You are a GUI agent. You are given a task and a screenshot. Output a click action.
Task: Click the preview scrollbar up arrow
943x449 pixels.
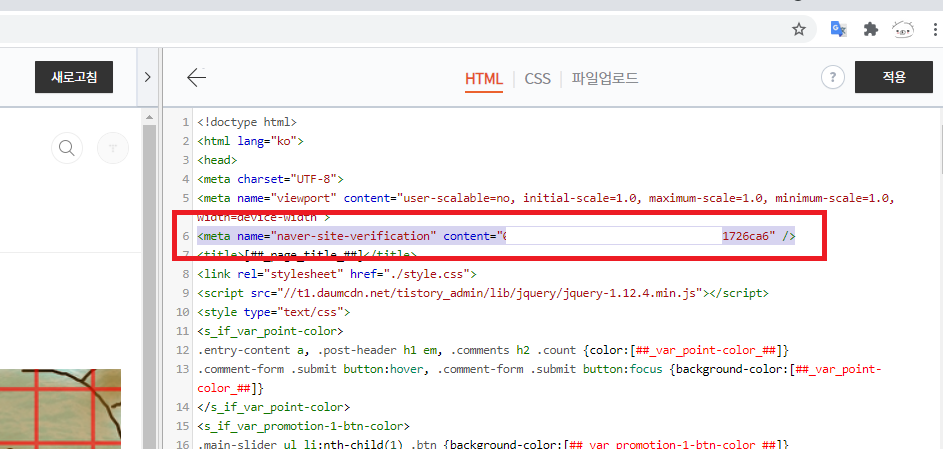(x=150, y=117)
